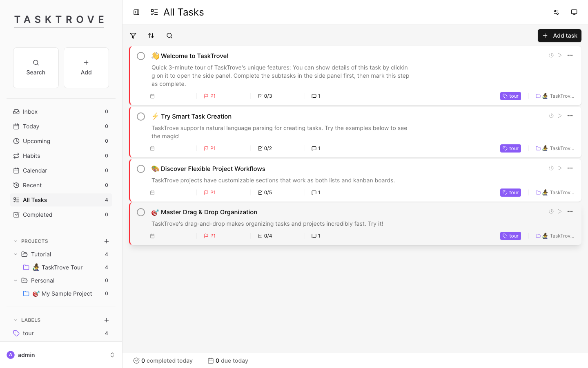Viewport: 588px width, 368px height.
Task: Click the Add task button
Action: 559,36
